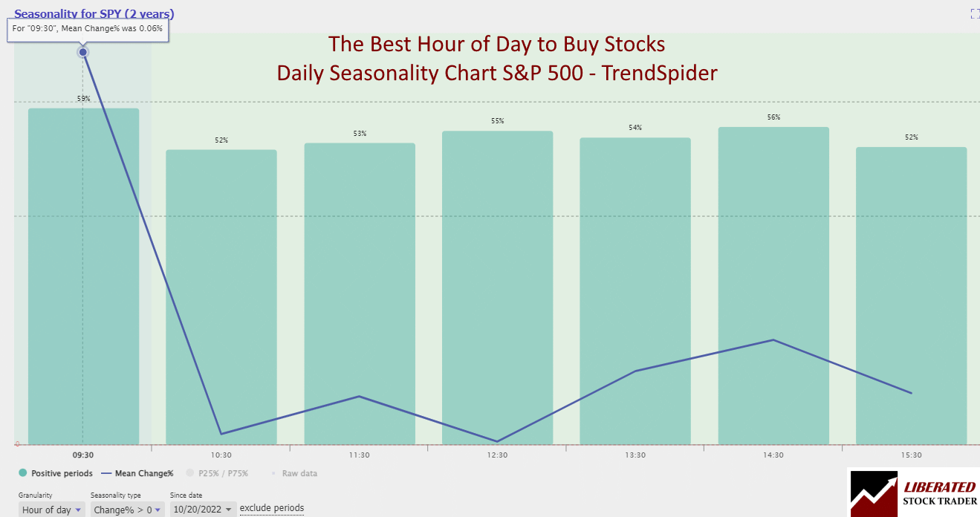Click the Granularity dropdown arrow icon
The image size is (980, 517).
tap(77, 510)
